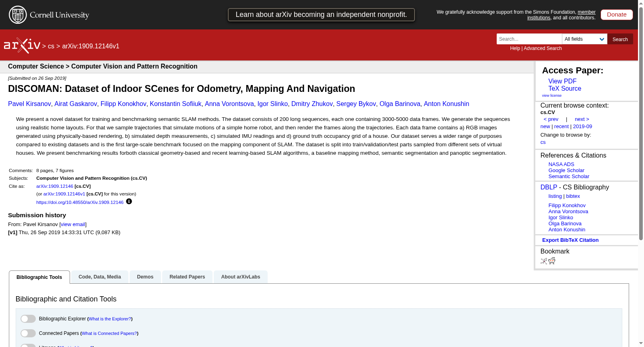The width and height of the screenshot is (644, 347).
Task: Click the scrollbar down arrow
Action: 641,343
